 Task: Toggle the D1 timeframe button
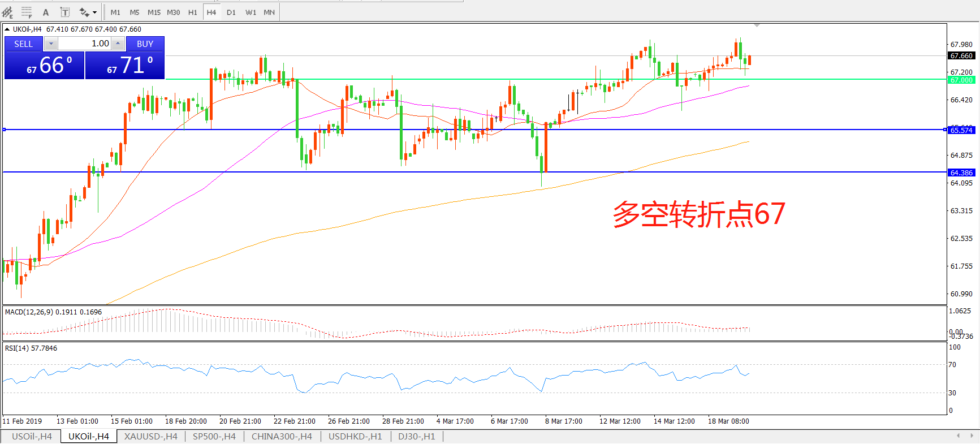point(231,12)
